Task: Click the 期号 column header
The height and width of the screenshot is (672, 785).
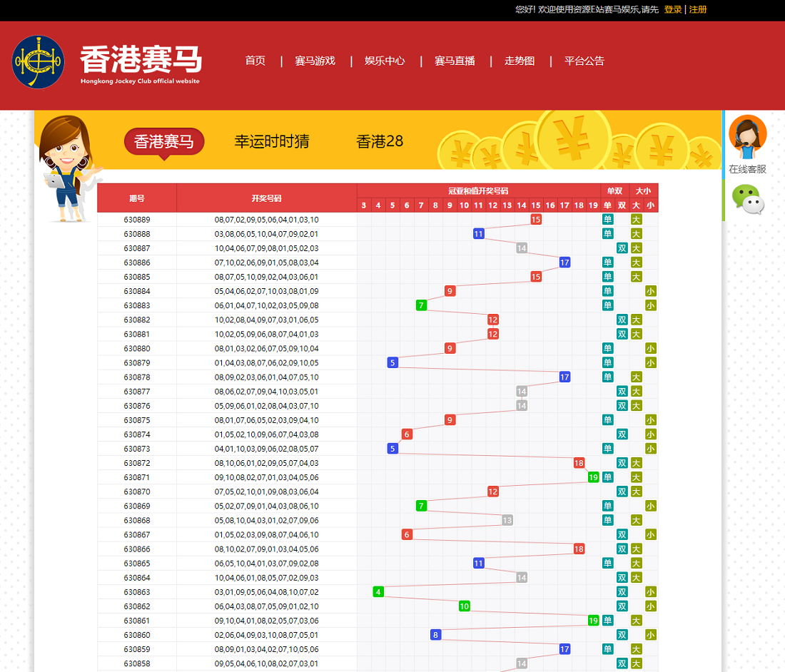Action: tap(137, 198)
